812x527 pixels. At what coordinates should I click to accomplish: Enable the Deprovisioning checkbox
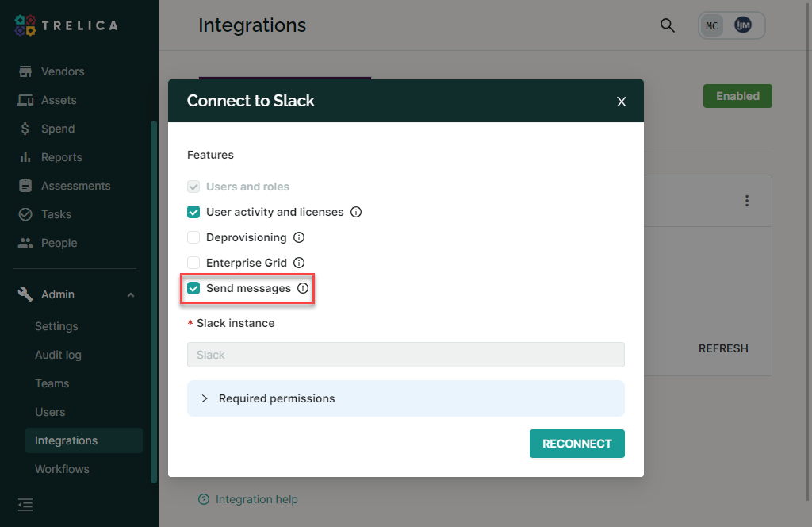tap(193, 237)
